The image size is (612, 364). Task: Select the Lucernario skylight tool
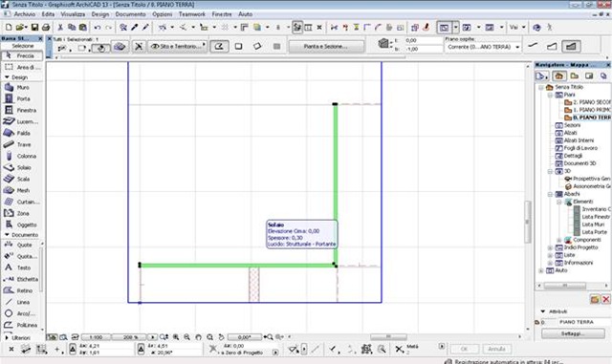pyautogui.click(x=22, y=121)
